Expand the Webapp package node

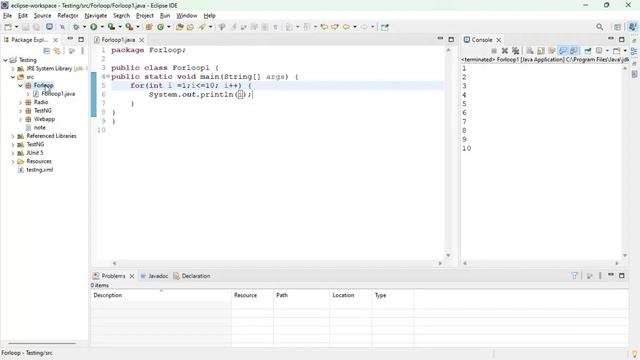(x=20, y=120)
